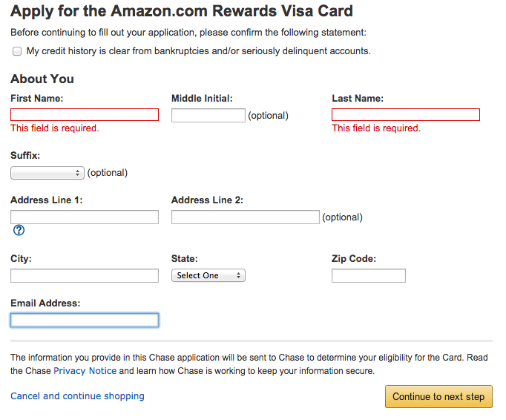Click the Address Line 1 help icon
Image resolution: width=506 pixels, height=420 pixels.
coord(19,230)
